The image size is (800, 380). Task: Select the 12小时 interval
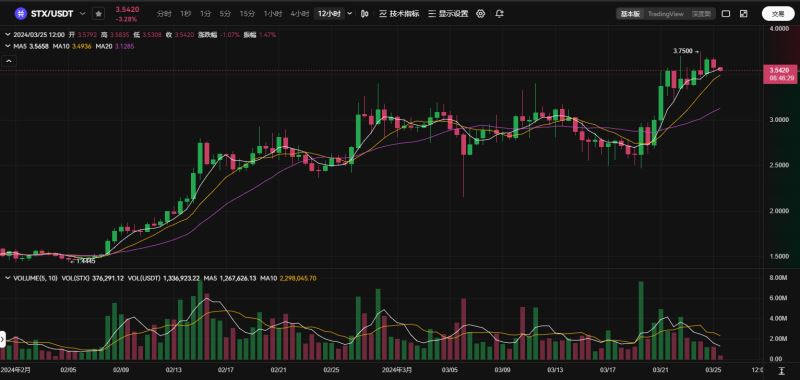point(329,14)
